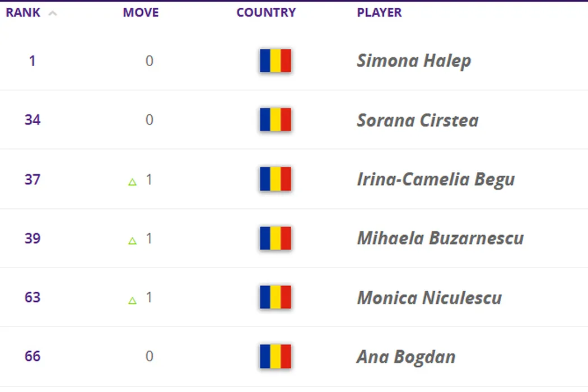Open Irina-Camelia Begu's profile link
This screenshot has height=392, width=588.
tap(436, 179)
